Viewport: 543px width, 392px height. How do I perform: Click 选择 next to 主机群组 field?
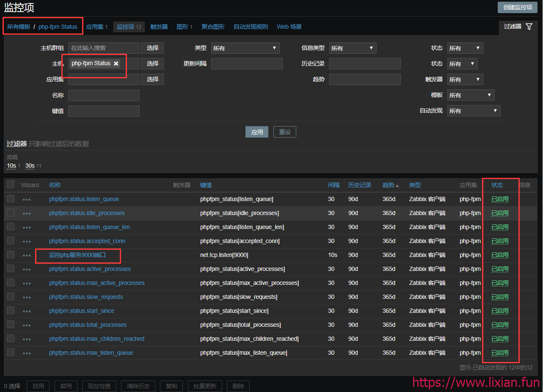(x=152, y=48)
